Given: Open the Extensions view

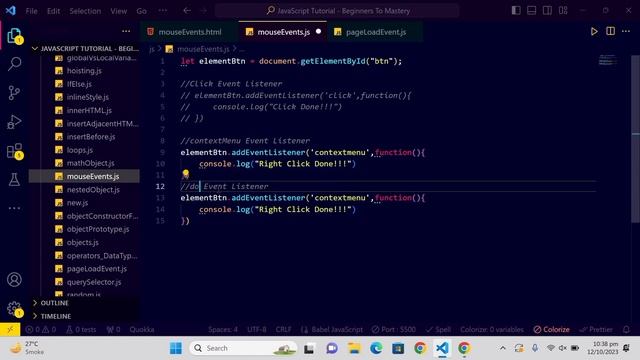Looking at the screenshot, I should click(15, 151).
